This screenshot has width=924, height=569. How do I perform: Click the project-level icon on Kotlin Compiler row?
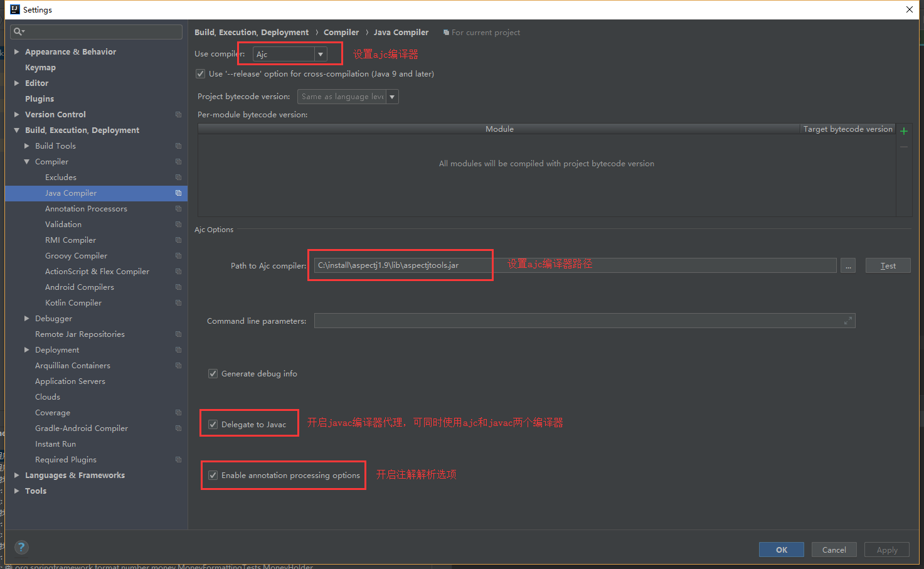(x=178, y=303)
